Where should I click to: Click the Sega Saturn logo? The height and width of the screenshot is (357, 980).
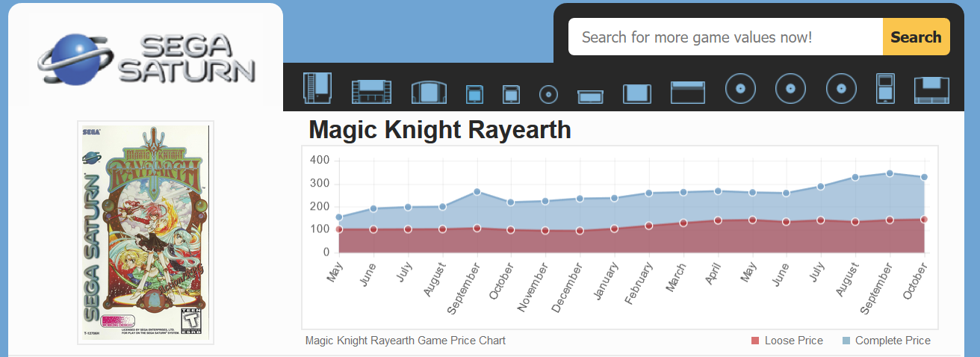[x=146, y=58]
